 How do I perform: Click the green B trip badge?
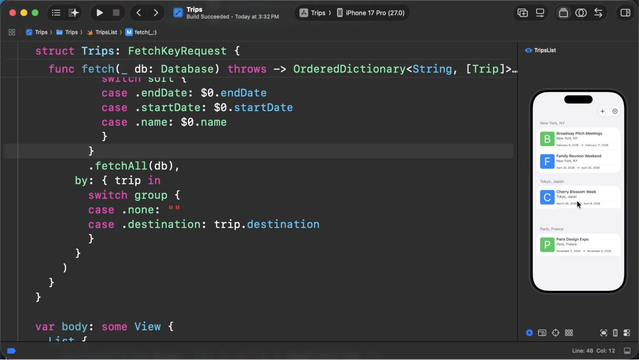(x=547, y=139)
